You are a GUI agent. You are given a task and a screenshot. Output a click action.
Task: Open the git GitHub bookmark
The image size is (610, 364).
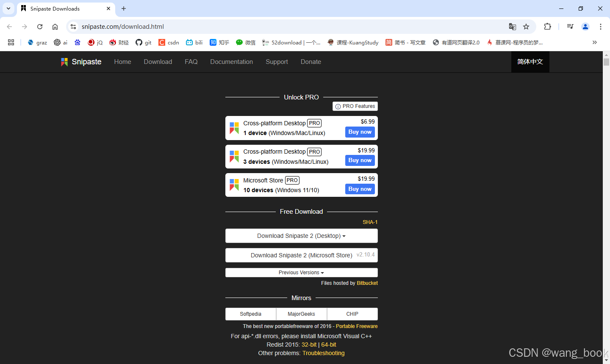[144, 42]
